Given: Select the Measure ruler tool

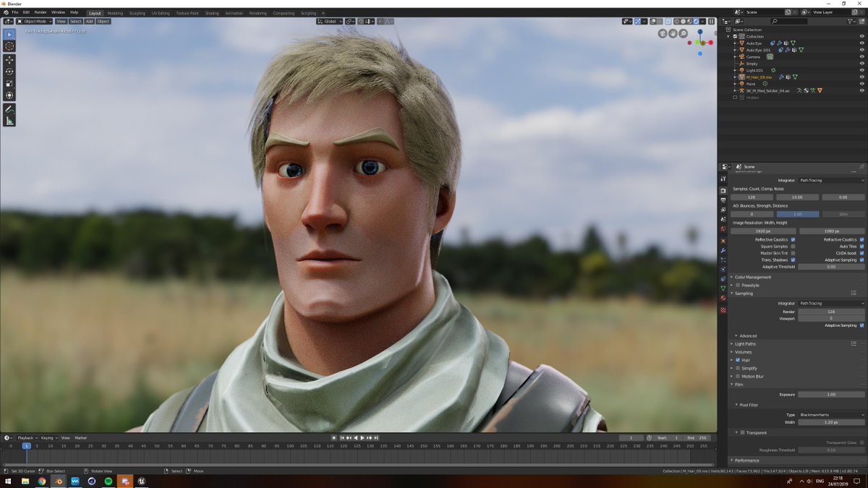Looking at the screenshot, I should (x=9, y=121).
